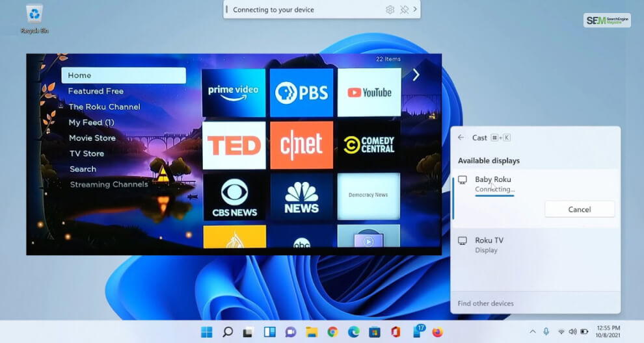The height and width of the screenshot is (343, 644).
Task: Click the 22 Items label
Action: coord(388,59)
